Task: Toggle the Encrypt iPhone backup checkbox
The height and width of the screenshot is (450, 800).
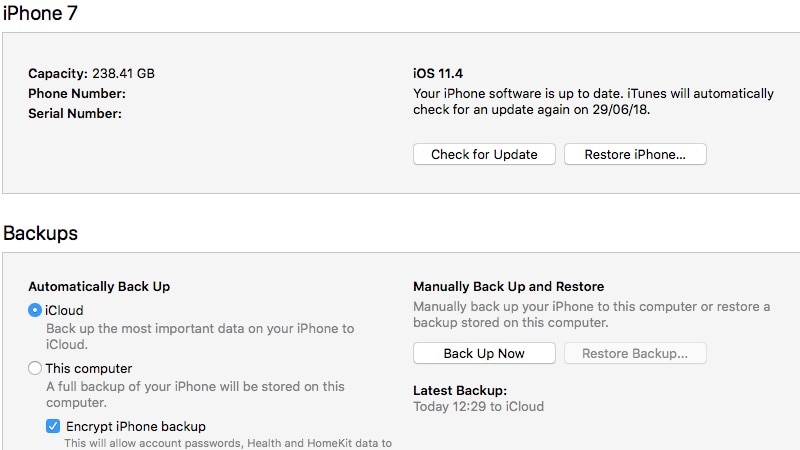Action: pyautogui.click(x=53, y=426)
